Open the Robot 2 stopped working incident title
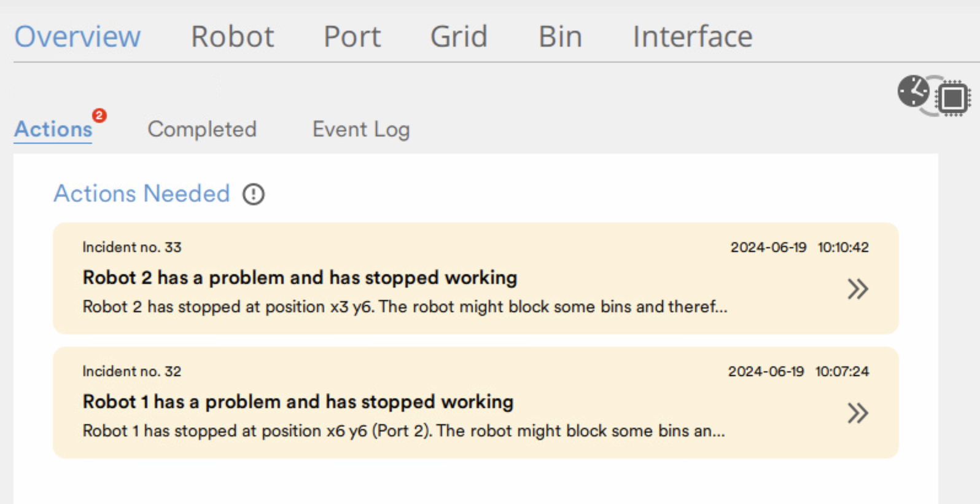 pyautogui.click(x=300, y=277)
